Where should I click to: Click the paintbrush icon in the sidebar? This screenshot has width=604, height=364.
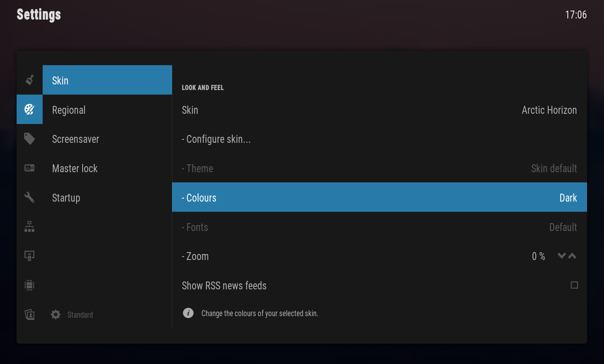coord(29,80)
